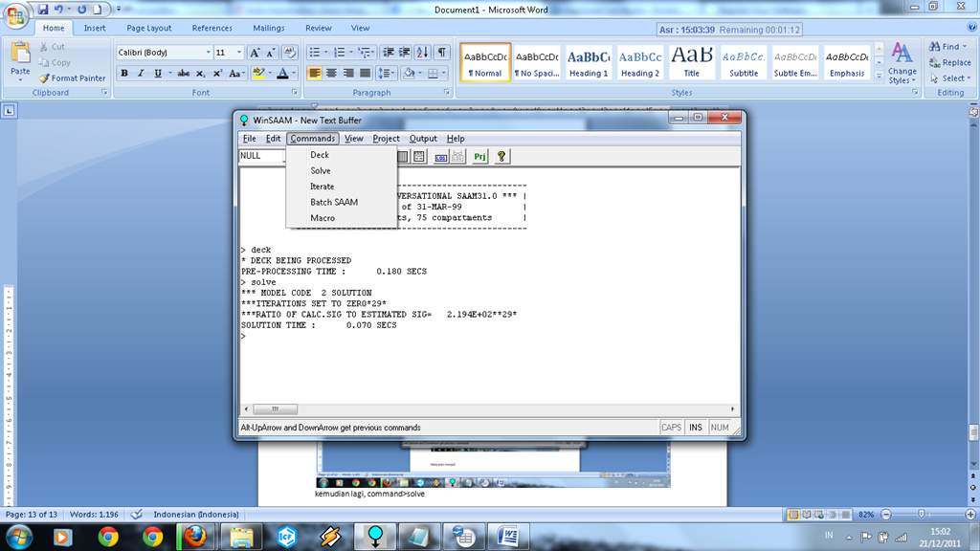Screen dimensions: 980x551
Task: Toggle Underline formatting
Action: (158, 73)
